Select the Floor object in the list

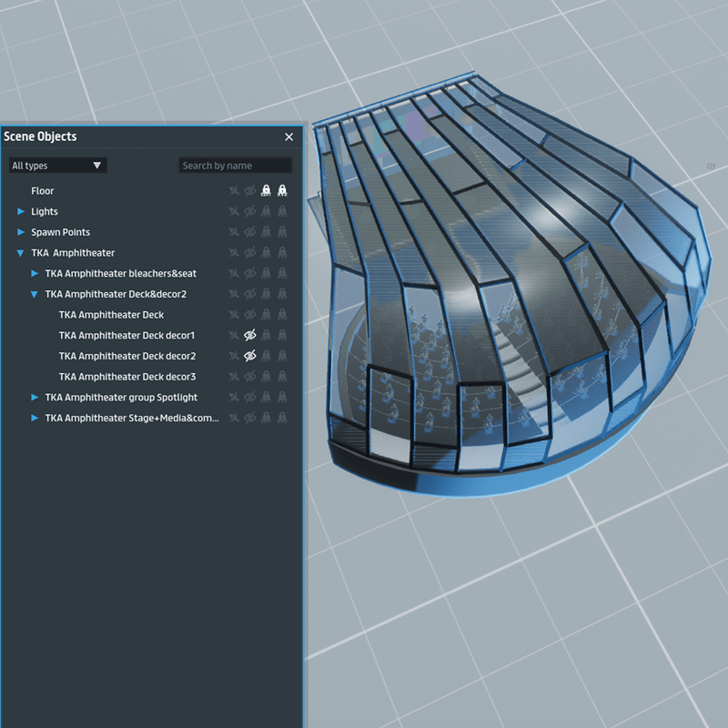point(43,191)
